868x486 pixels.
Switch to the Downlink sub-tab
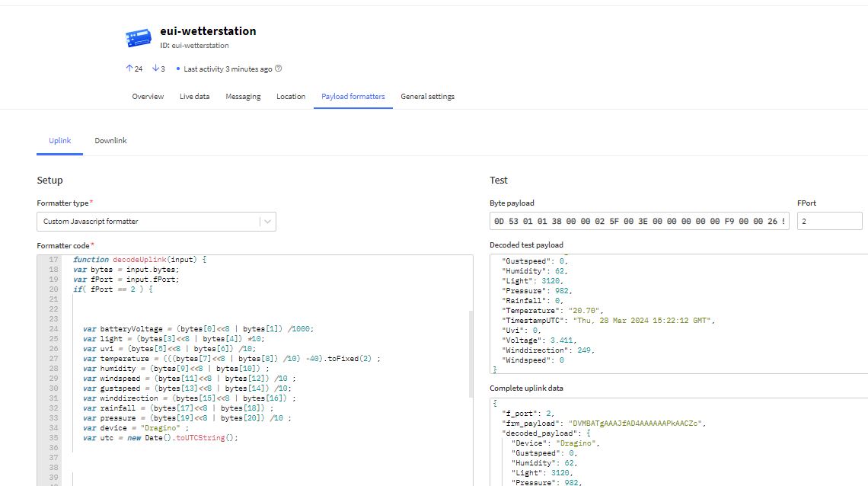point(110,141)
